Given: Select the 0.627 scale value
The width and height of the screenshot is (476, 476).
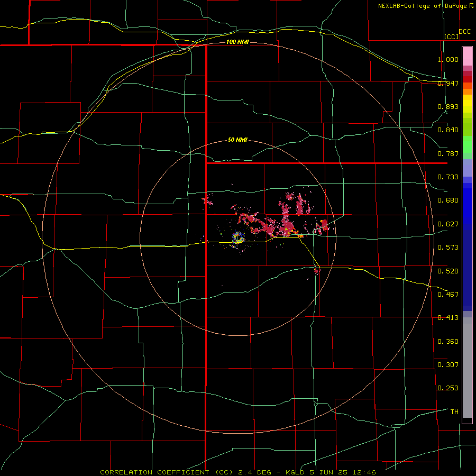Looking at the screenshot, I should pyautogui.click(x=448, y=224).
